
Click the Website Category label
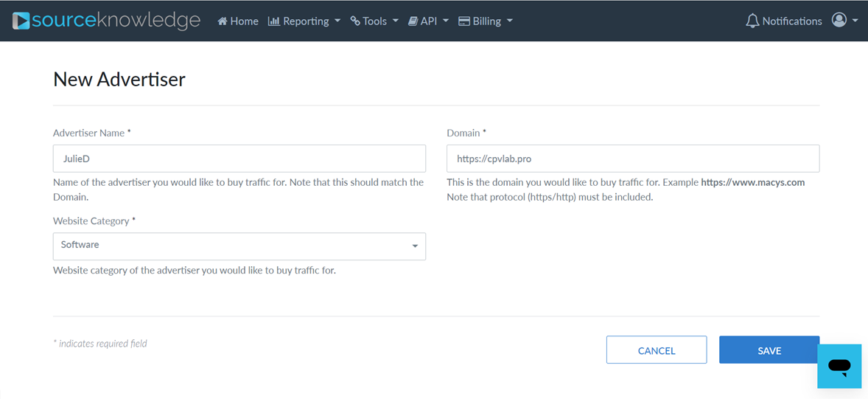94,221
